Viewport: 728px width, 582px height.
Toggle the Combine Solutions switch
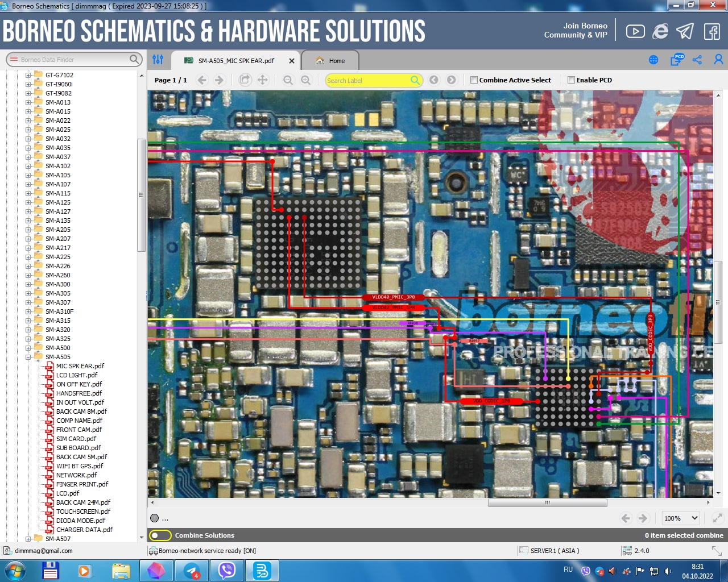160,535
